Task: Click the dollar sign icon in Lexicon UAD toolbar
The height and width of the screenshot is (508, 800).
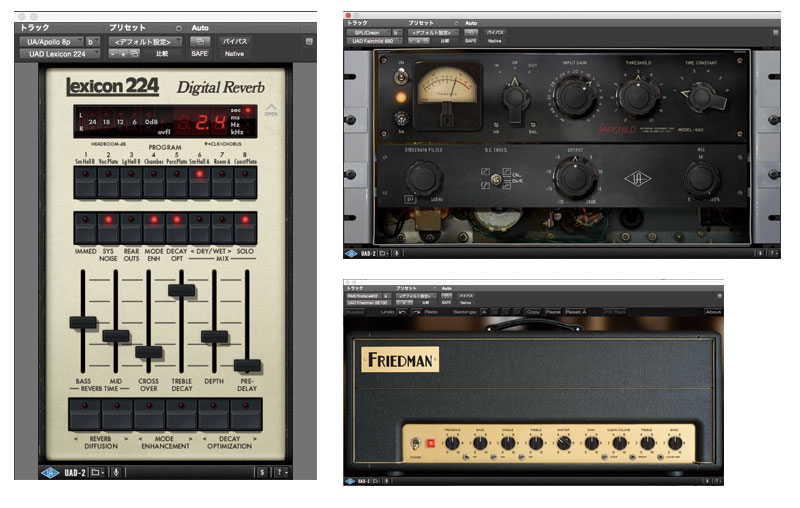Action: click(x=262, y=473)
